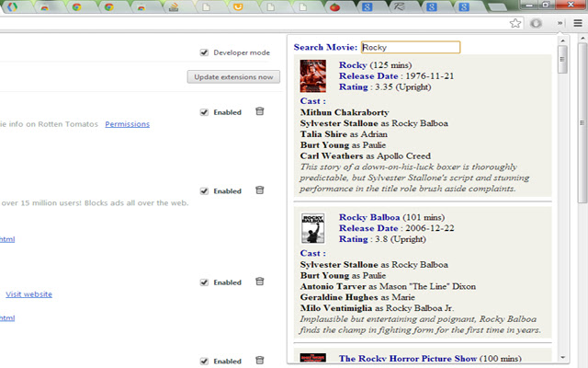Image resolution: width=588 pixels, height=368 pixels.
Task: Toggle Enabled beside the Visit website extension
Action: pyautogui.click(x=204, y=282)
